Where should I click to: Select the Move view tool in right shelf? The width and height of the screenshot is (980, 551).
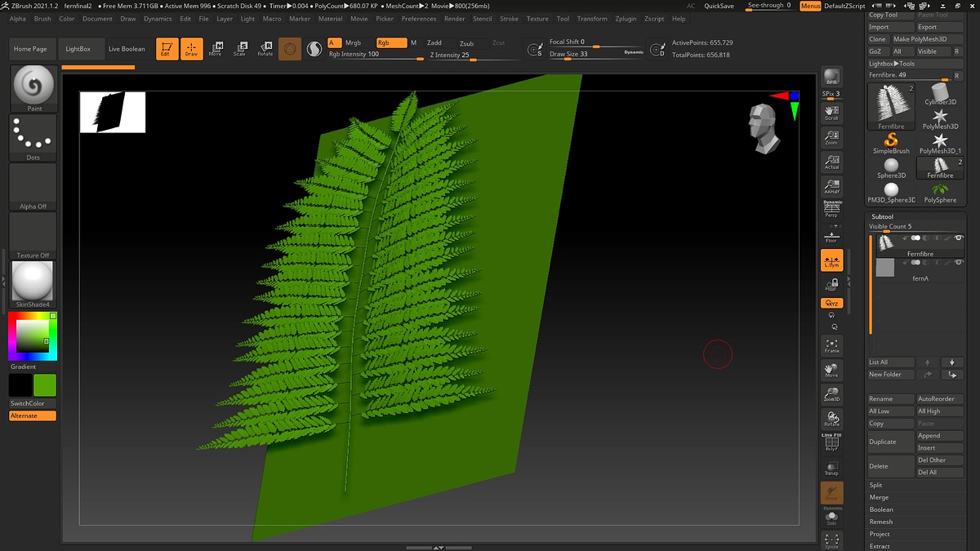[831, 370]
